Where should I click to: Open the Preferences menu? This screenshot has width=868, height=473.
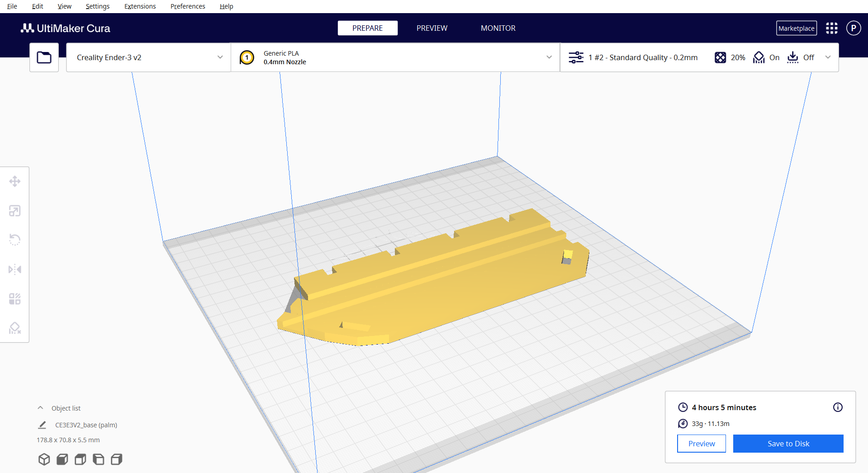(x=188, y=6)
